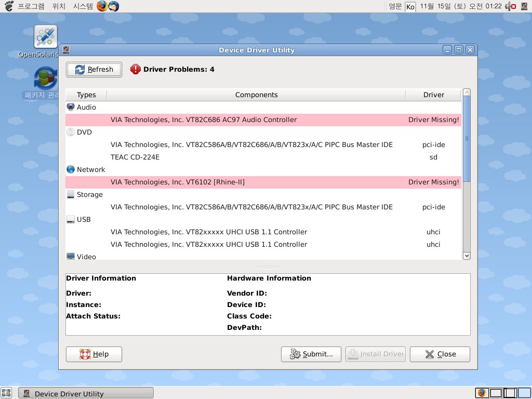Select the USB category icon
The height and width of the screenshot is (399, 532).
tap(71, 220)
